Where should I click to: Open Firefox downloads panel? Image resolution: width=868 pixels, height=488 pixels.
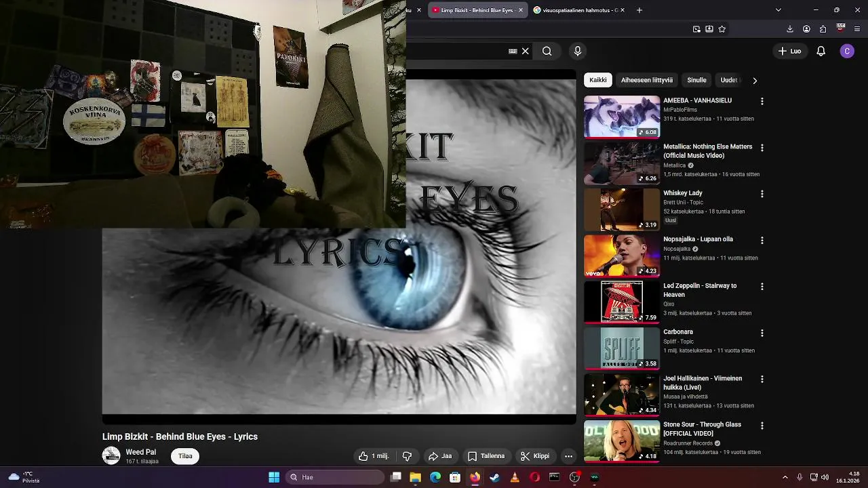[790, 29]
